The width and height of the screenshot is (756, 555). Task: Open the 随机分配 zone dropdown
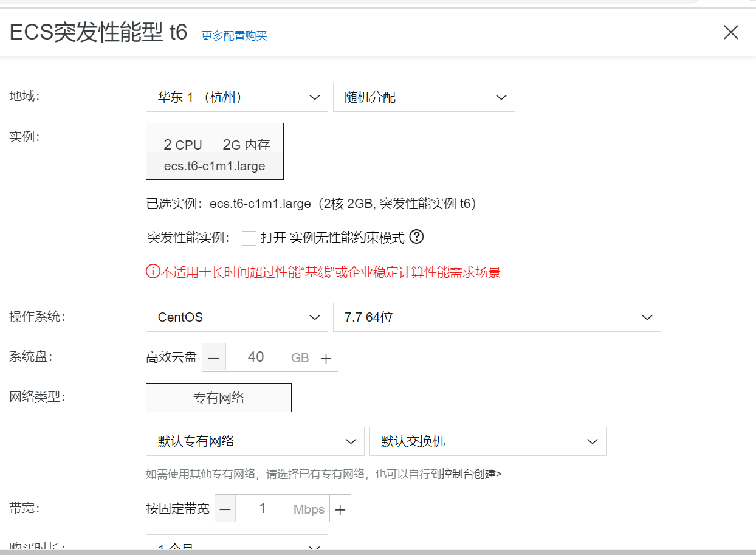pyautogui.click(x=424, y=97)
